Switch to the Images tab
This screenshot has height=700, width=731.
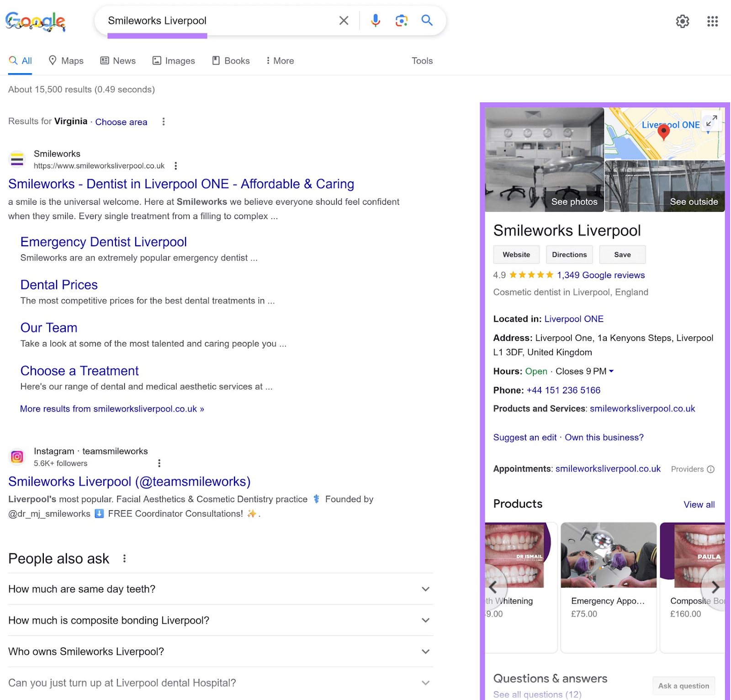(174, 60)
